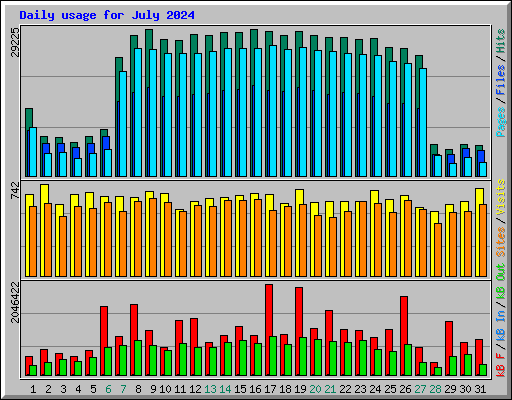The image size is (512, 400).
Task: Click the Hits legend label
Action: 501,41
